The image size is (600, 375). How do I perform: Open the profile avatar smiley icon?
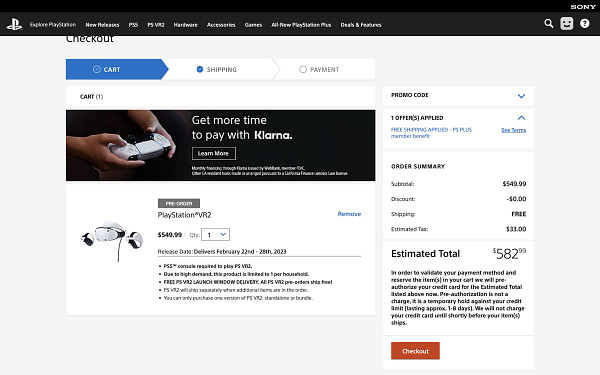coord(567,24)
